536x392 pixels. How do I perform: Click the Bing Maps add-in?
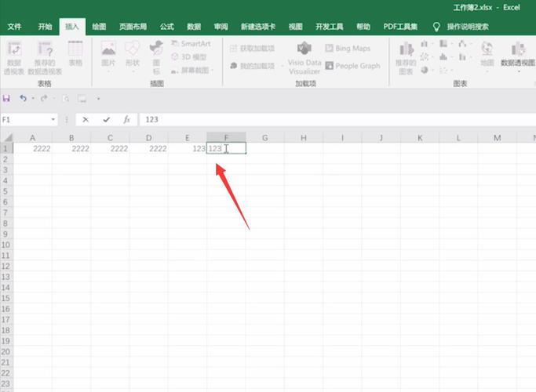coord(348,48)
